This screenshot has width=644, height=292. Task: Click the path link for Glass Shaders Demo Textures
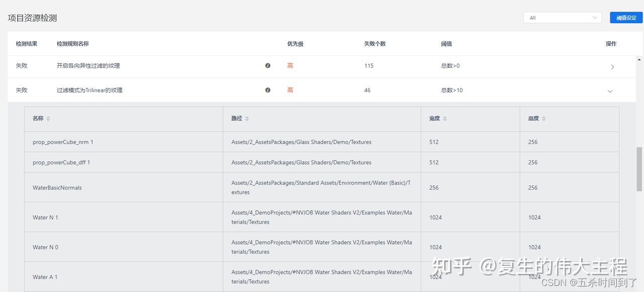click(x=301, y=142)
